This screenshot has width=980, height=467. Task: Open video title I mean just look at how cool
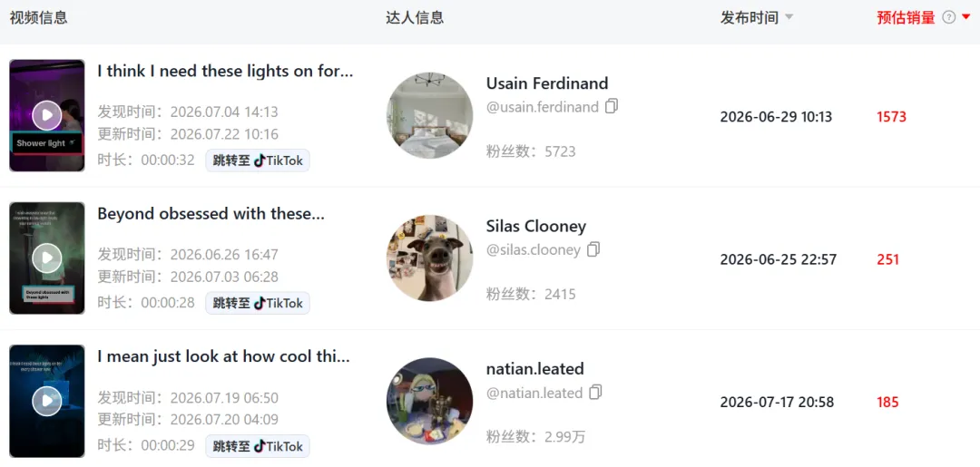[x=224, y=357]
